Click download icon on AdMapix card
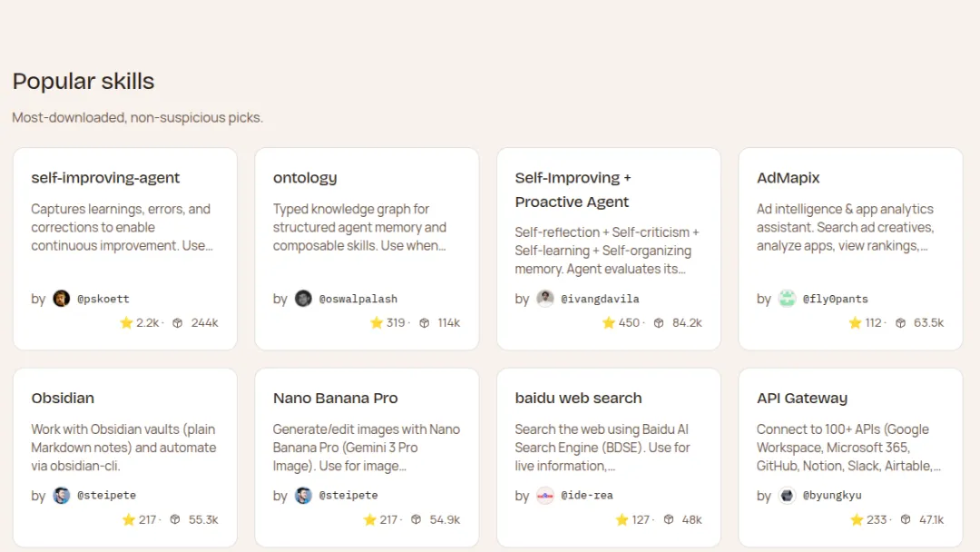This screenshot has width=980, height=552. tap(900, 323)
